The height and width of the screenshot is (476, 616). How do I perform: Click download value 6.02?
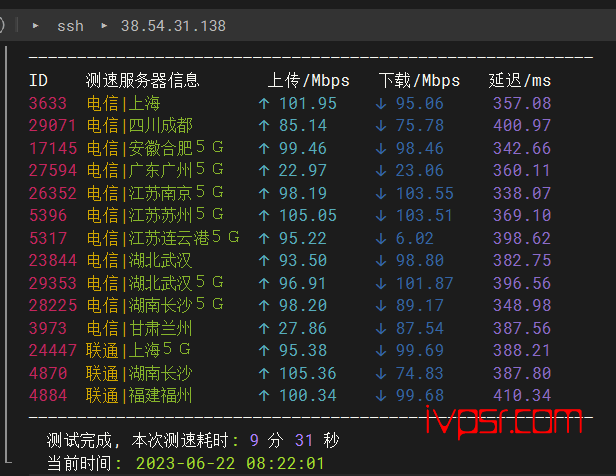point(414,238)
